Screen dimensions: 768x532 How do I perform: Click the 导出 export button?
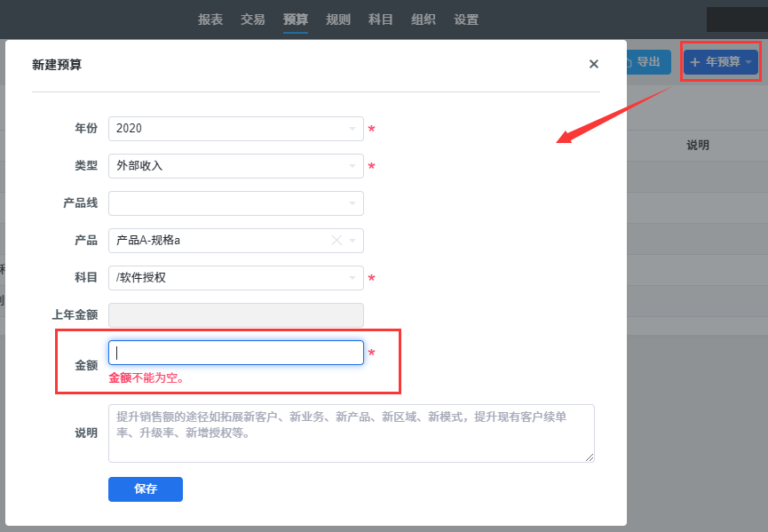647,62
